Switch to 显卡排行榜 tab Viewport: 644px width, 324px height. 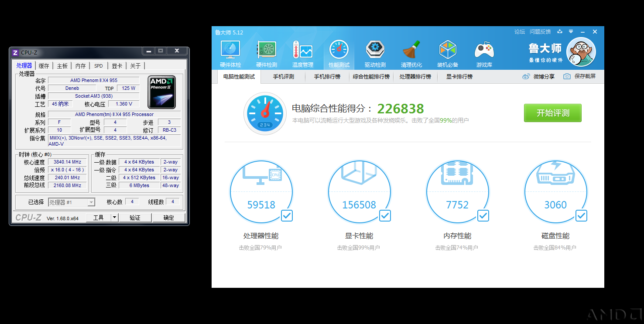click(x=459, y=76)
